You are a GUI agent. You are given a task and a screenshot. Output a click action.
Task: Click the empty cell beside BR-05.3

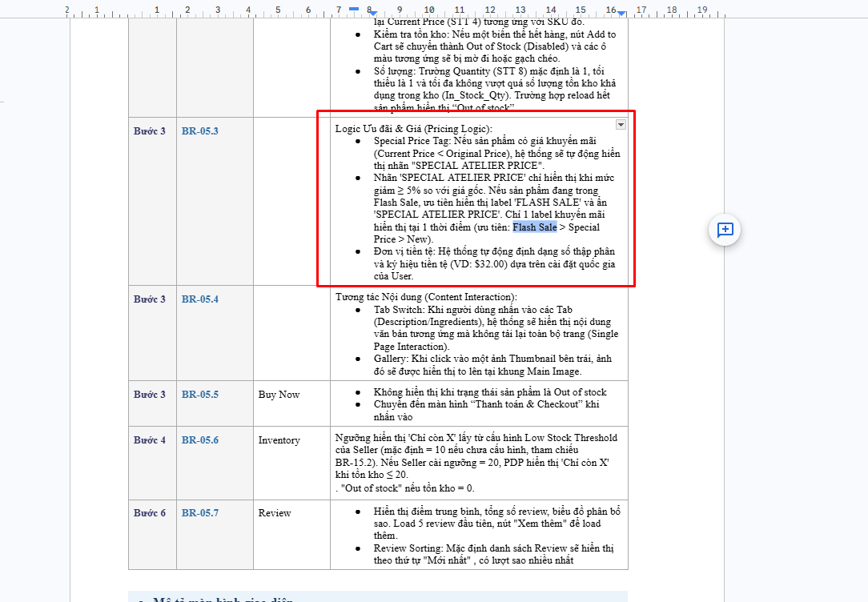pos(291,202)
